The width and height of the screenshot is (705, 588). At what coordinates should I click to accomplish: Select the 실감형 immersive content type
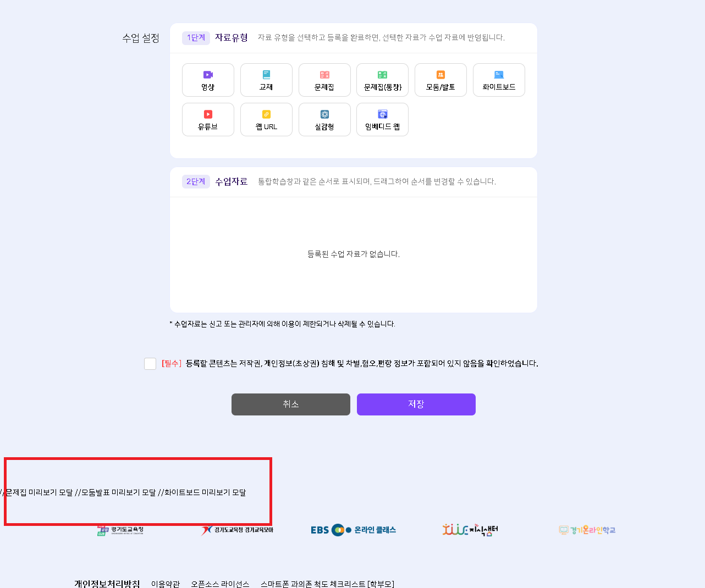[x=324, y=120]
